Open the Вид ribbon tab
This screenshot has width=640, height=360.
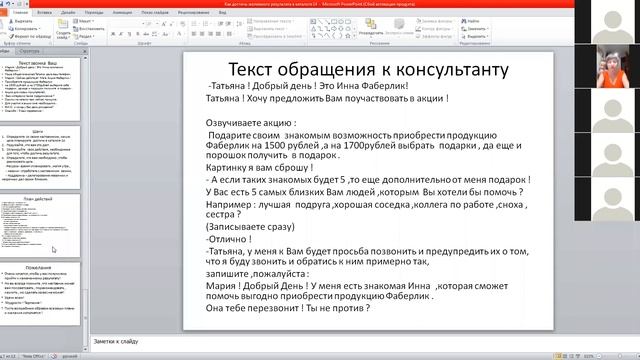tap(222, 13)
